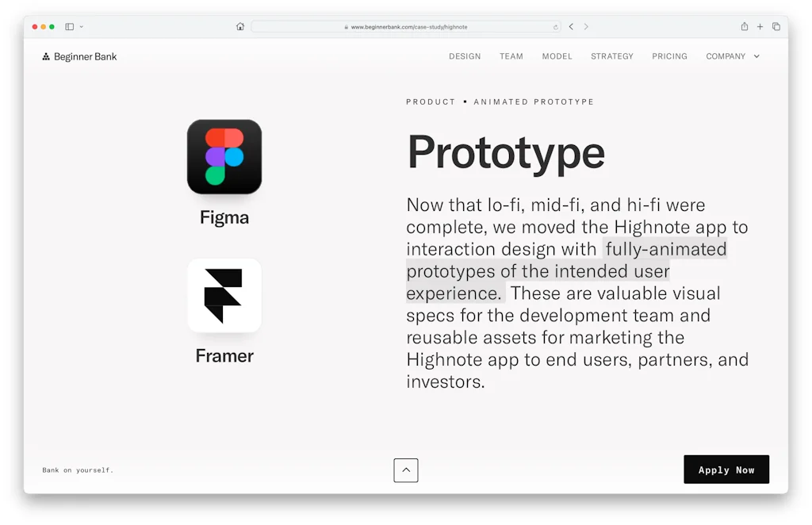Open the DESIGN nav item
Screen dimensions: 812x525
pos(465,56)
